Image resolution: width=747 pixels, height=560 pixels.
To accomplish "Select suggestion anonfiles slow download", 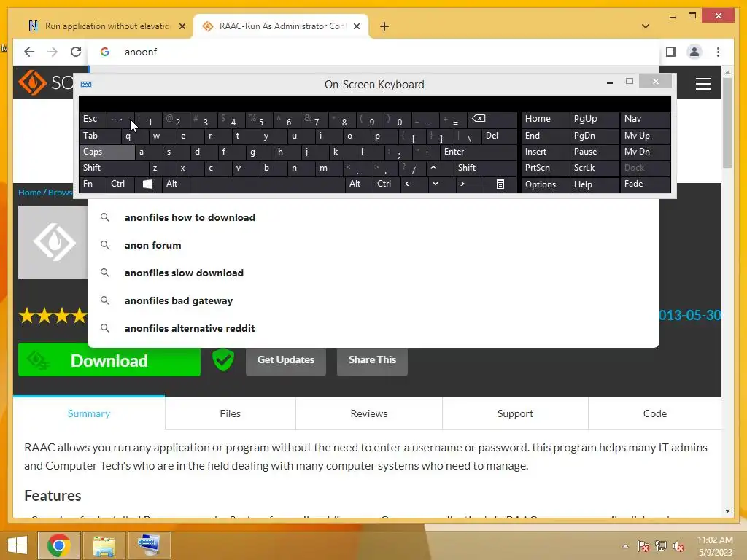I will click(373, 273).
